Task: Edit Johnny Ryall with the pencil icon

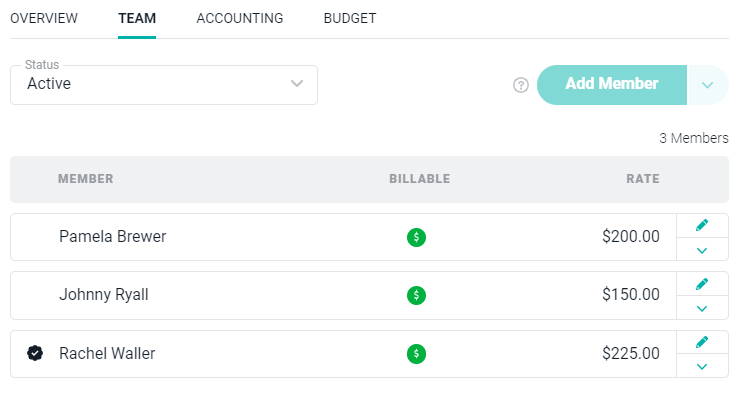Action: point(702,284)
